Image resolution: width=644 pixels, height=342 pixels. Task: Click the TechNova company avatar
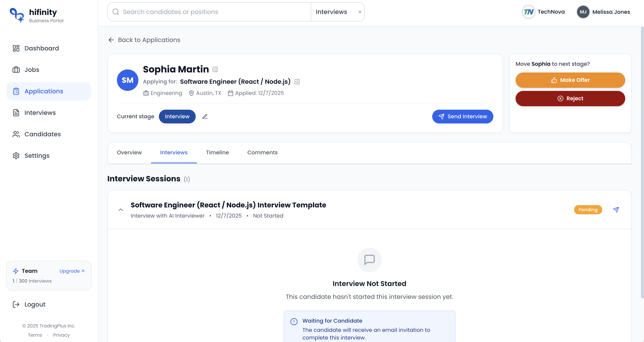(x=528, y=12)
